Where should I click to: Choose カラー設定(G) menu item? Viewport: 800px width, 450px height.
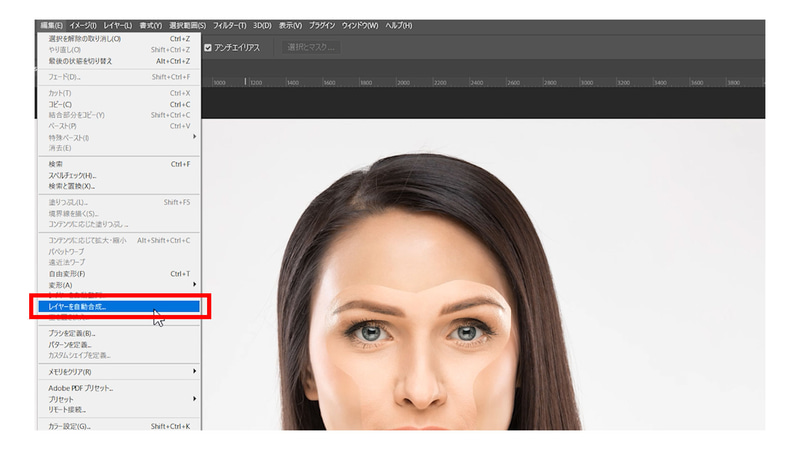coord(119,426)
